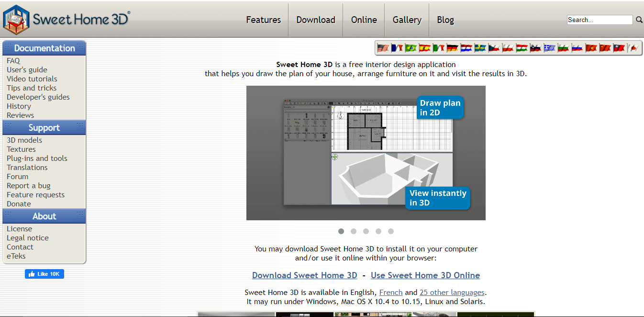Click the slideshow screenshot of the application
The height and width of the screenshot is (317, 644).
pyautogui.click(x=366, y=153)
